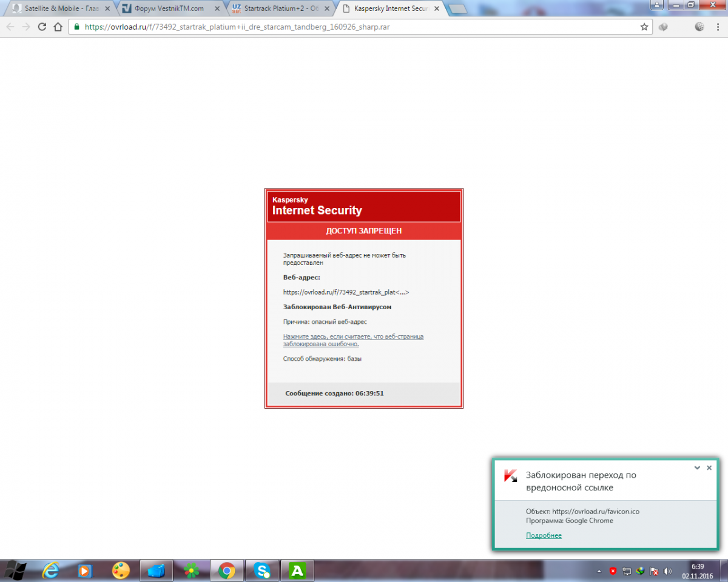Click 'Способ обнаружения: базы' text
Viewport: 728px width, 582px height.
323,359
